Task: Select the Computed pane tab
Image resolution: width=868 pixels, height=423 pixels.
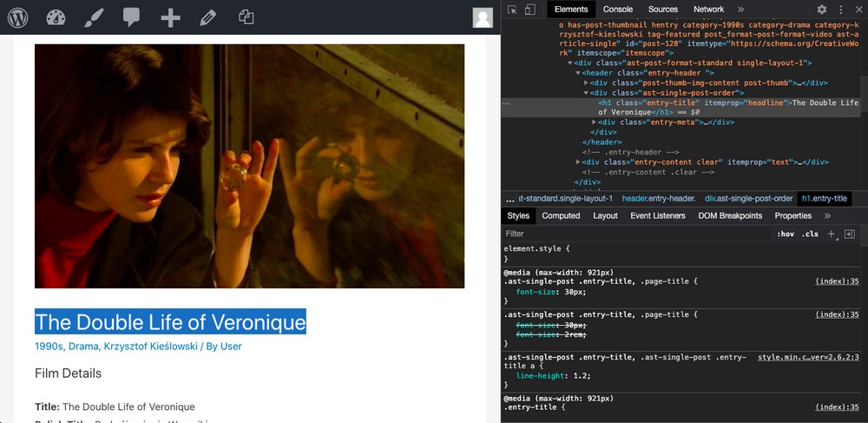Action: click(x=561, y=216)
